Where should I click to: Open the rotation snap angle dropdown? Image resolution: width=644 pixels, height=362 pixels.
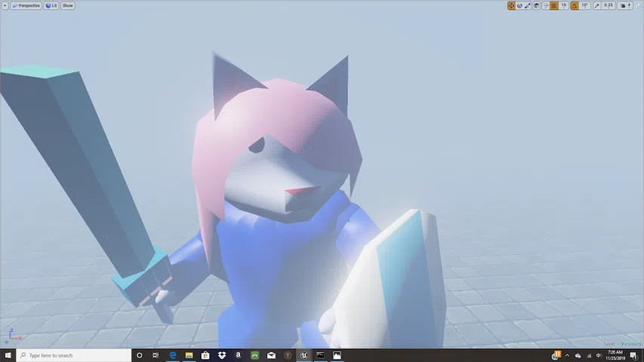[585, 6]
